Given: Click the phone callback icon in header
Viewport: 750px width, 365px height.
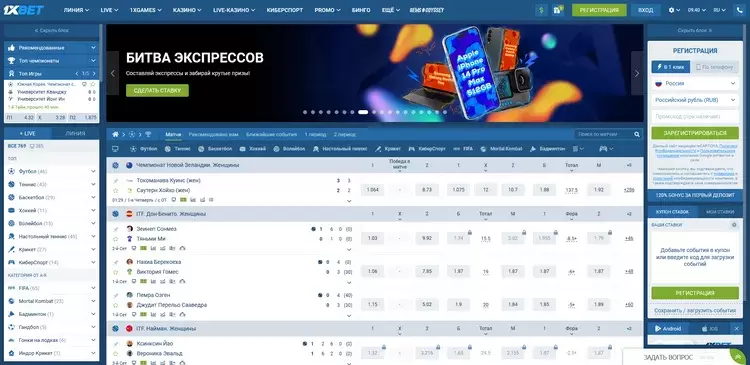Looking at the screenshot, I should point(740,10).
